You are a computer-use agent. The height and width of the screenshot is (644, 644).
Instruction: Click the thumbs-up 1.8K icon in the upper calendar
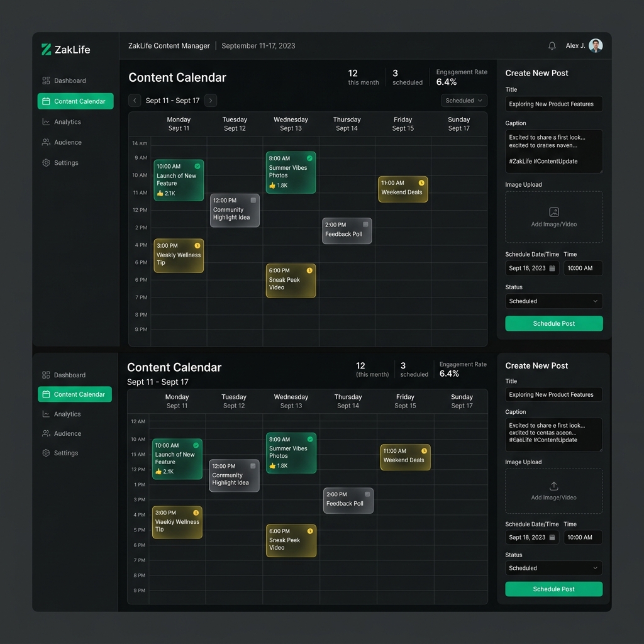[272, 186]
